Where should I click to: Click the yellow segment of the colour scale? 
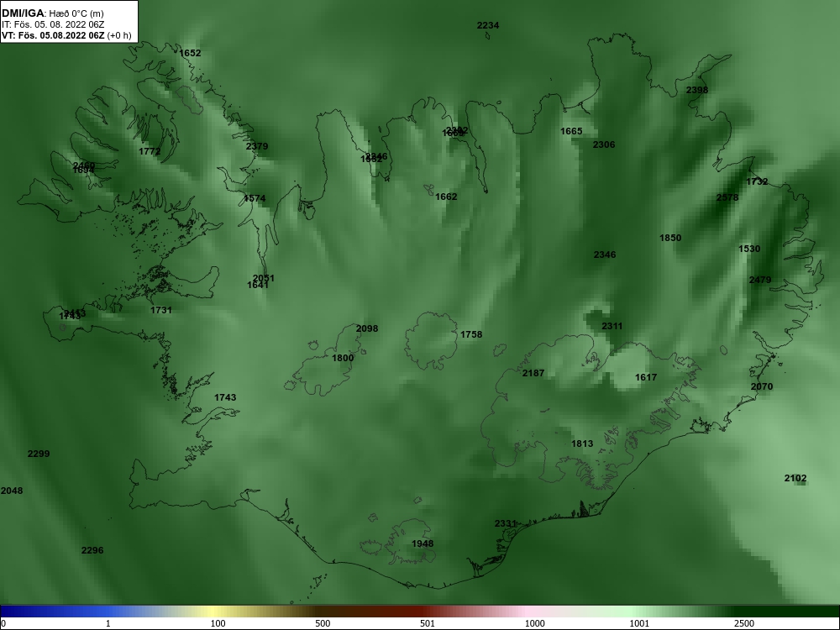pos(214,612)
